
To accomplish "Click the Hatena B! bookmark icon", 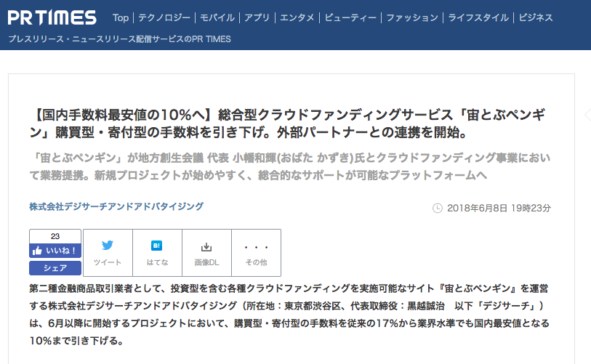I will (x=157, y=246).
